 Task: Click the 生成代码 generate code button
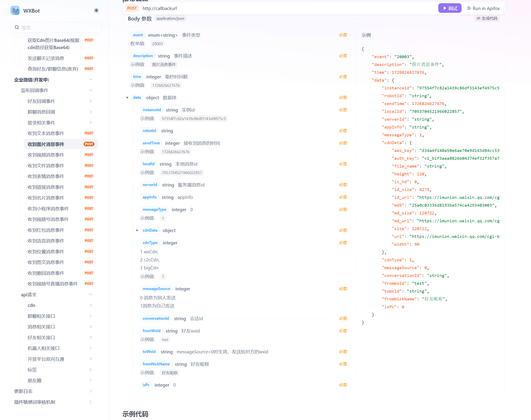(x=487, y=18)
